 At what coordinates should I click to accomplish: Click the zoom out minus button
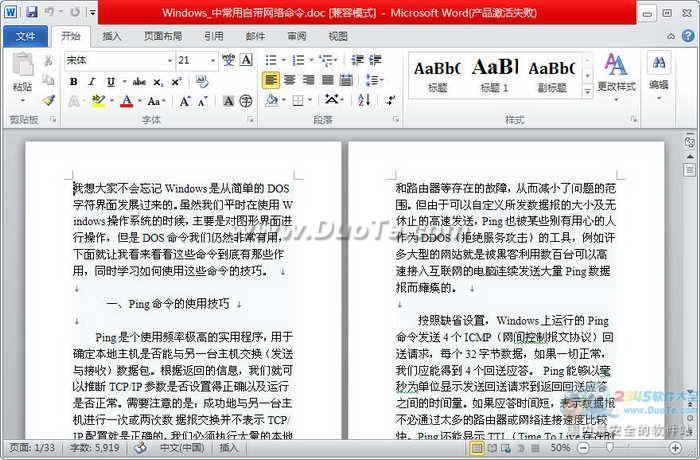[x=583, y=447]
